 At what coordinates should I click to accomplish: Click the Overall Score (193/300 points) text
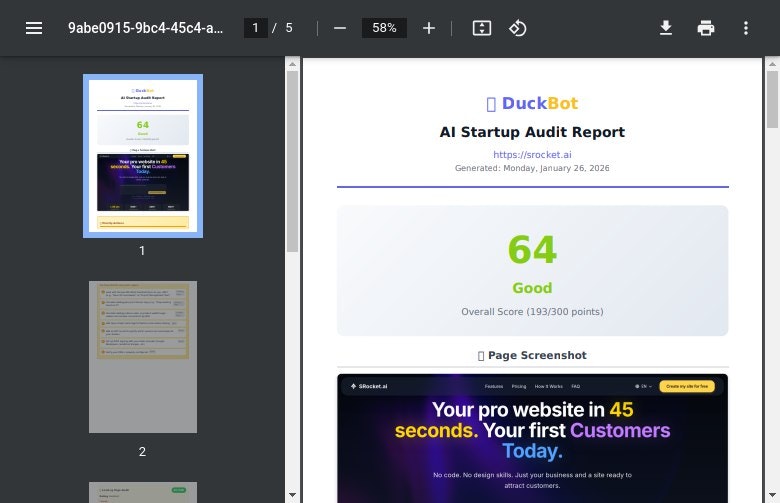pos(532,311)
